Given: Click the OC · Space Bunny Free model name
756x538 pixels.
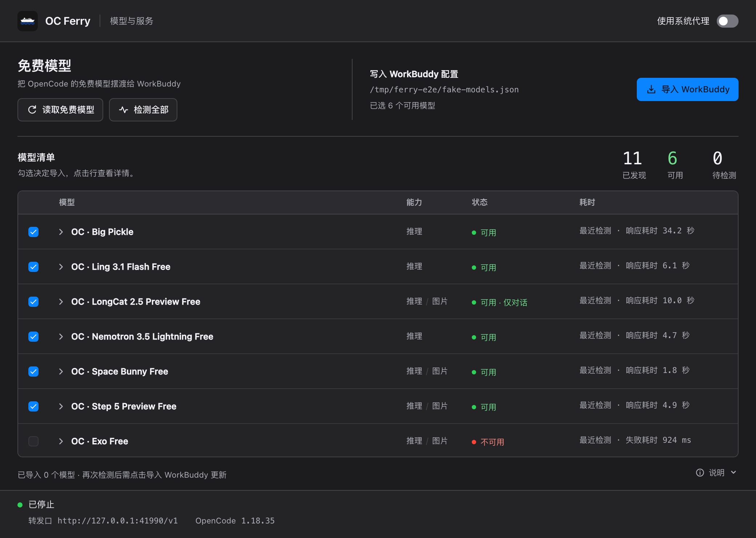Looking at the screenshot, I should [120, 372].
